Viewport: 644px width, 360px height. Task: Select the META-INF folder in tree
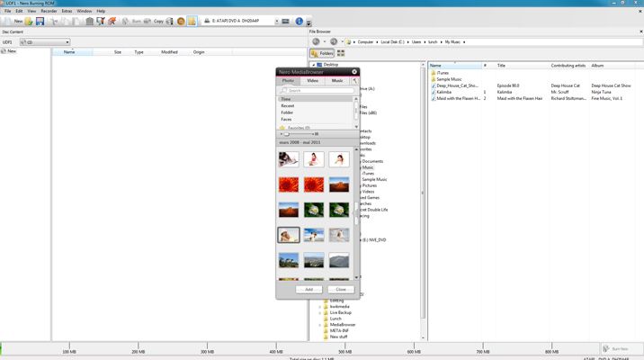click(x=339, y=330)
